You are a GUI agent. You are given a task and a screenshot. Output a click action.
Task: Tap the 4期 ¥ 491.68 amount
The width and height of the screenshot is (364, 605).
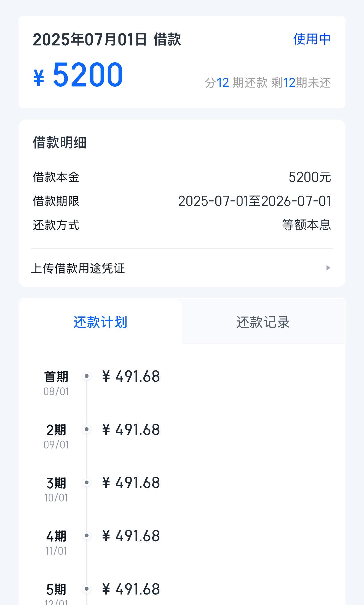[x=131, y=536]
